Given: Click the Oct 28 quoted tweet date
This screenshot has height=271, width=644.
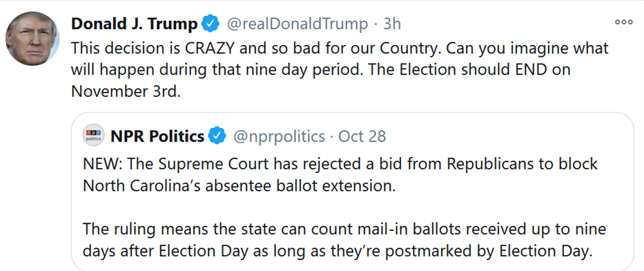Looking at the screenshot, I should point(362,136).
